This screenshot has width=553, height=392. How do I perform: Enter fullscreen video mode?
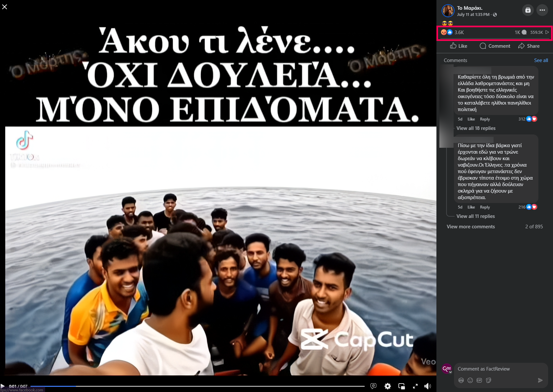pyautogui.click(x=415, y=386)
